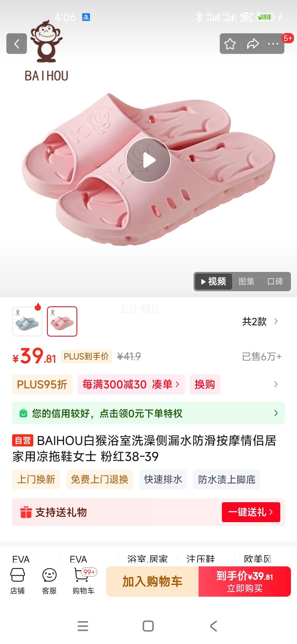The image size is (297, 644).
Task: Go back using the top-left arrow
Action: coord(16,43)
